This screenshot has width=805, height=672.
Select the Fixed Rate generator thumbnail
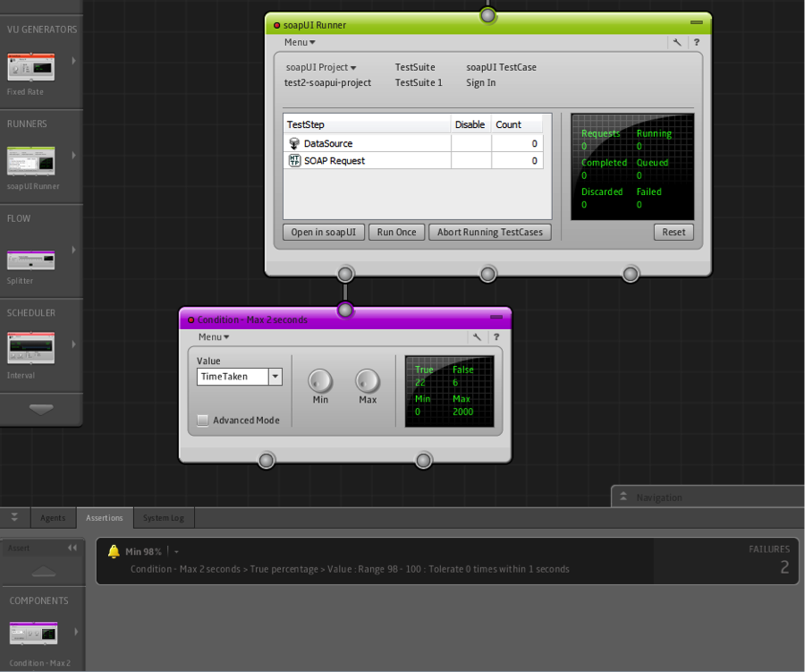pos(30,67)
